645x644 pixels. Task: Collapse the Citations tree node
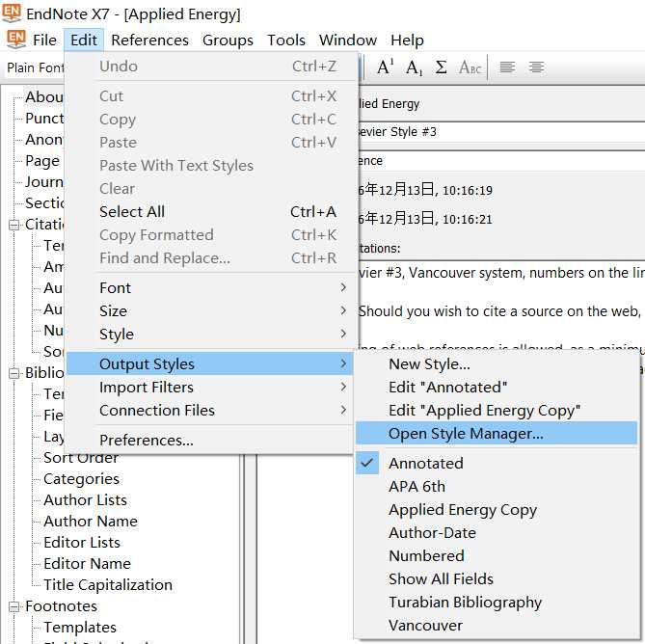click(x=14, y=225)
